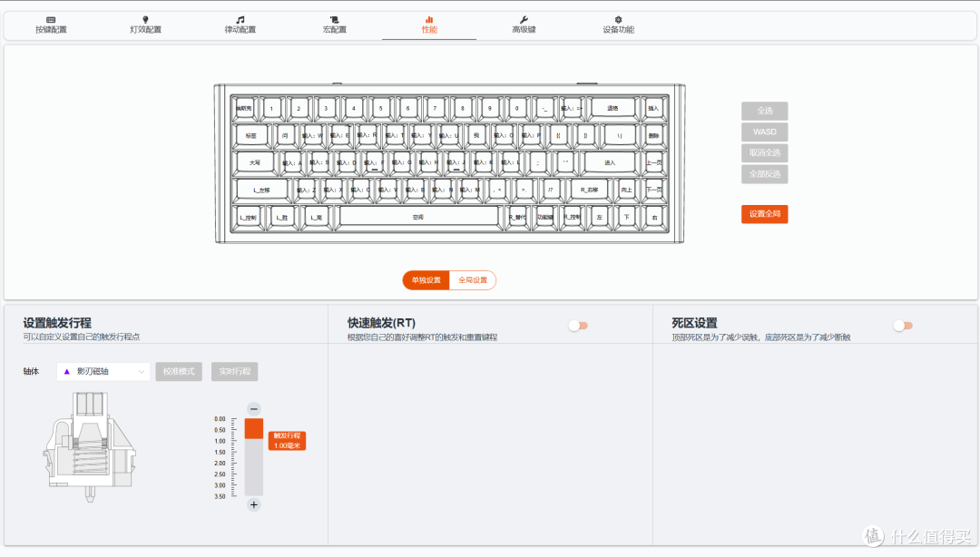Viewport: 980px width, 557px height.
Task: Select the D key on diagram
Action: click(347, 162)
